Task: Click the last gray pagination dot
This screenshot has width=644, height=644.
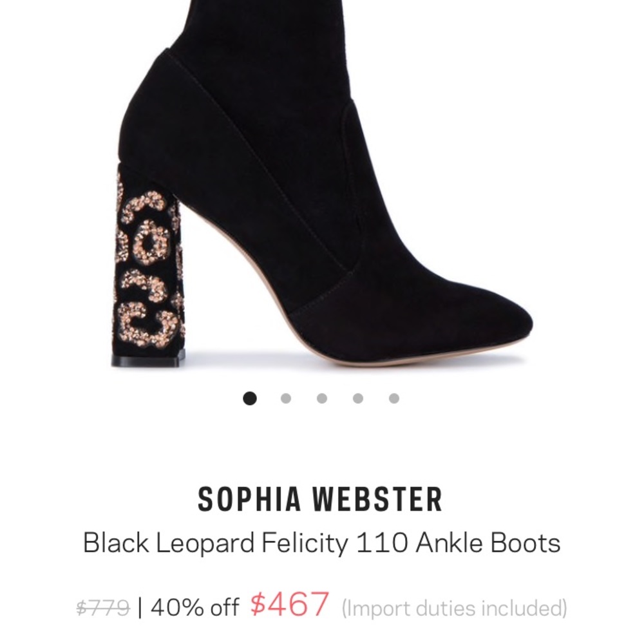Action: [392, 399]
